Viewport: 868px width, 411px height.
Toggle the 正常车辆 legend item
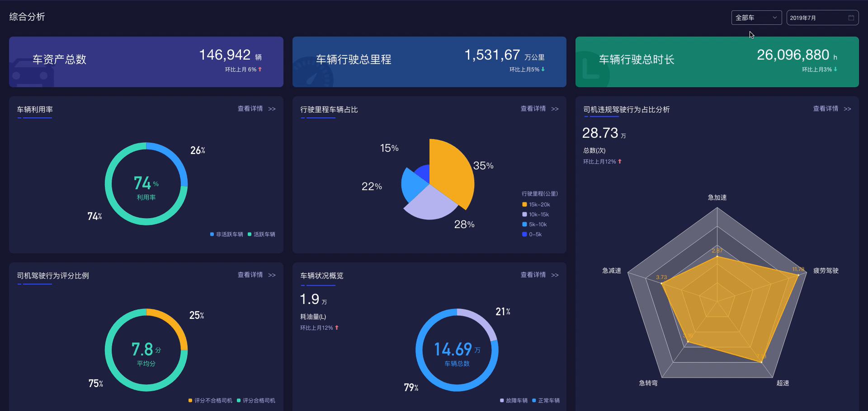(x=546, y=401)
